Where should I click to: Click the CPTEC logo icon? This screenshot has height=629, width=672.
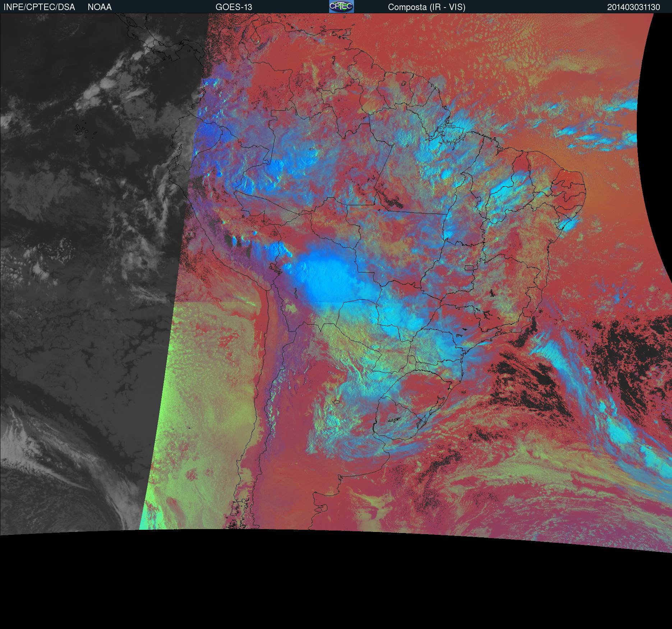point(341,6)
